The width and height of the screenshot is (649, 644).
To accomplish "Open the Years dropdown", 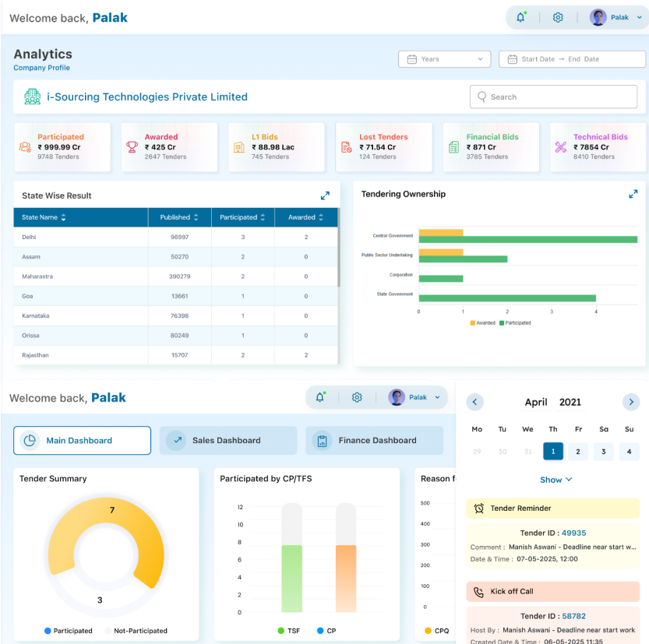I will tap(444, 59).
